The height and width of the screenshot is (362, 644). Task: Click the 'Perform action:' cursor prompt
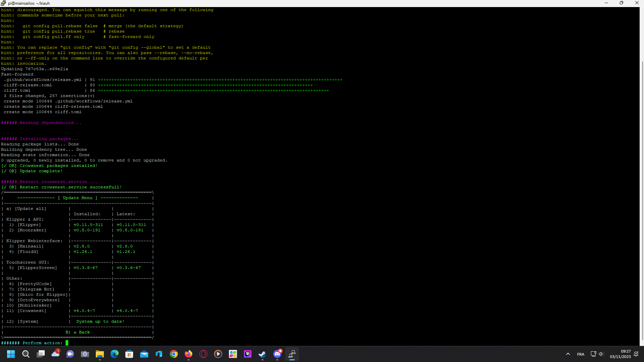pos(67,343)
